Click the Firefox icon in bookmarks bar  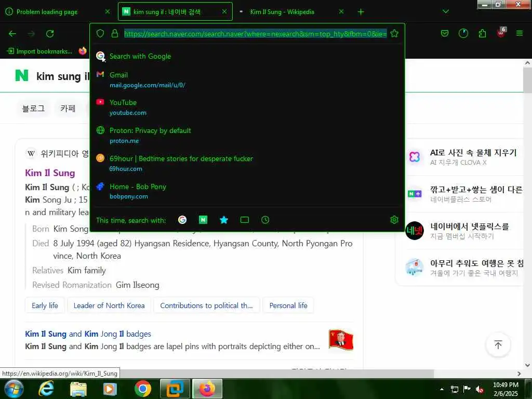click(83, 51)
